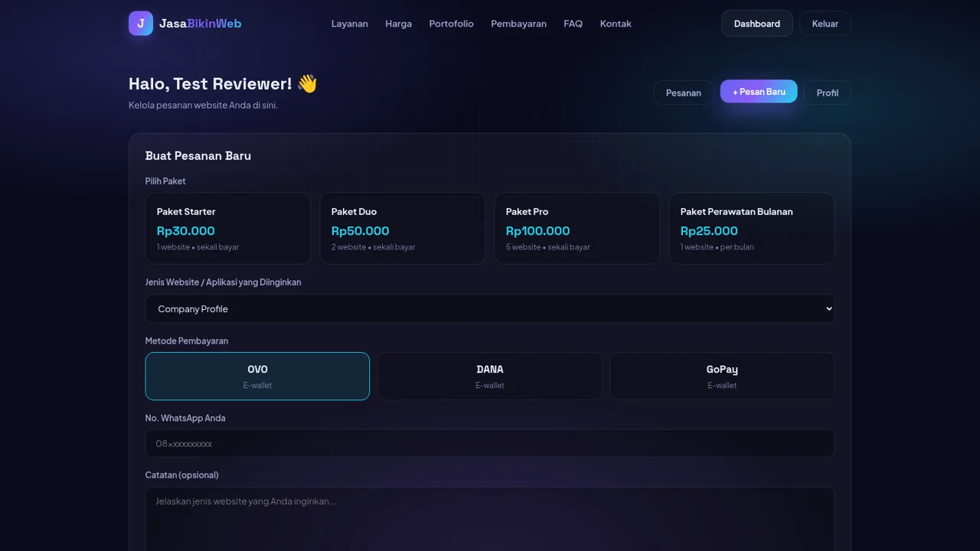
Task: Click the Rp30.000 price text
Action: (186, 230)
